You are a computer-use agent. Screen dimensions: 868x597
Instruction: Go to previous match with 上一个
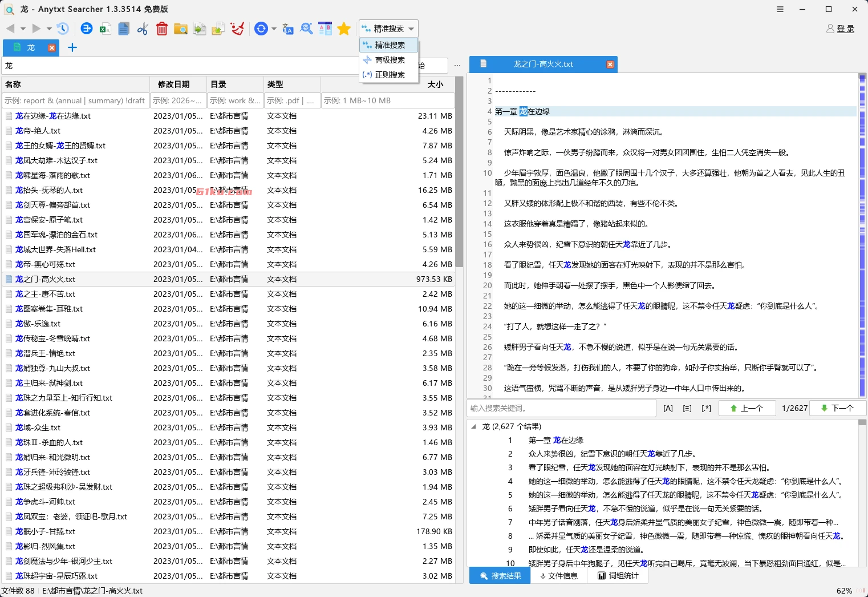pos(747,408)
